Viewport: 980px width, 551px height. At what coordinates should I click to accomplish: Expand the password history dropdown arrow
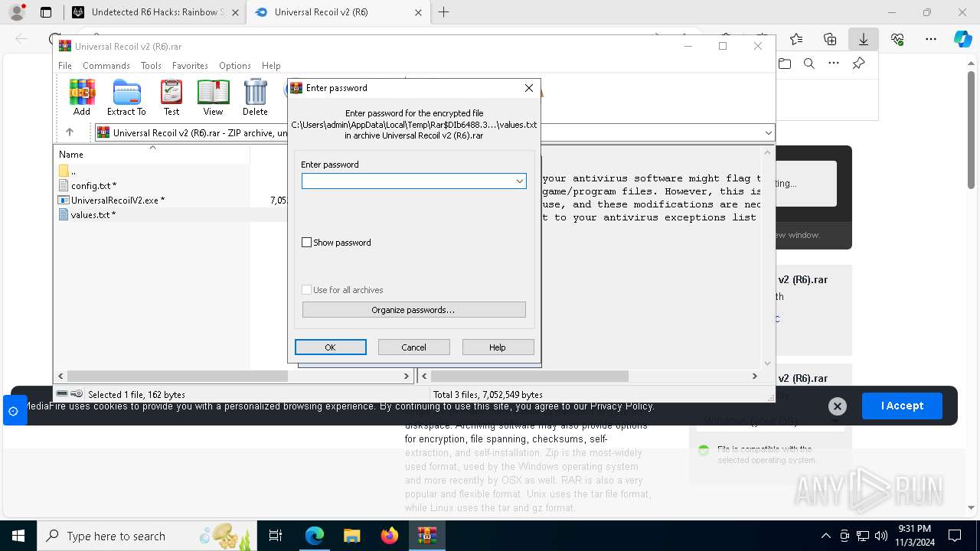520,181
